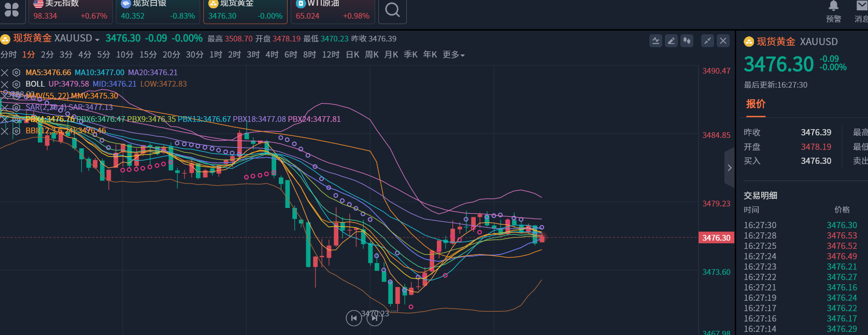Image resolution: width=868 pixels, height=335 pixels.
Task: Open settings gear for MA indicator
Action: click(x=17, y=73)
